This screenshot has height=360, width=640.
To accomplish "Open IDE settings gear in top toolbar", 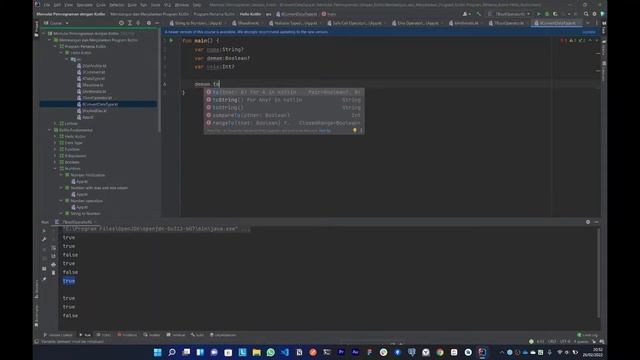I will pos(594,14).
